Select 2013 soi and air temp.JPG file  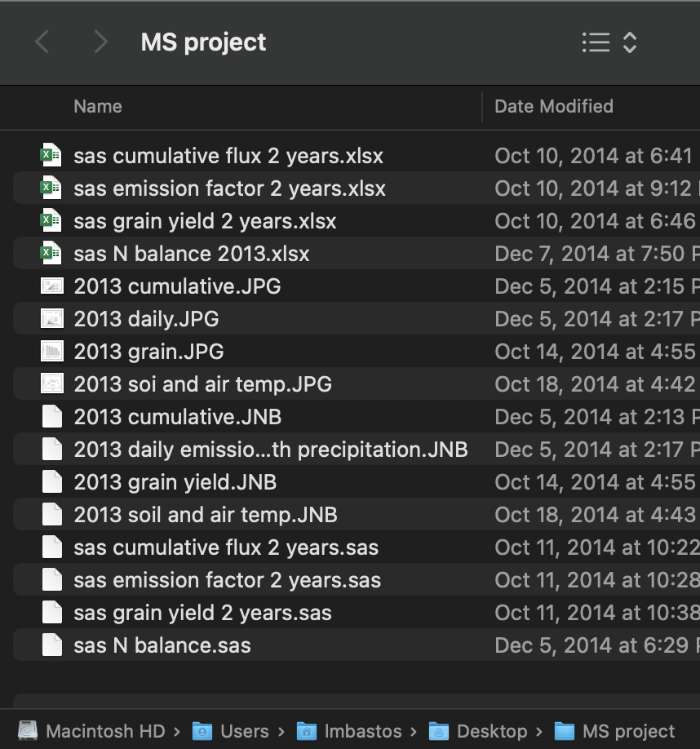click(202, 384)
